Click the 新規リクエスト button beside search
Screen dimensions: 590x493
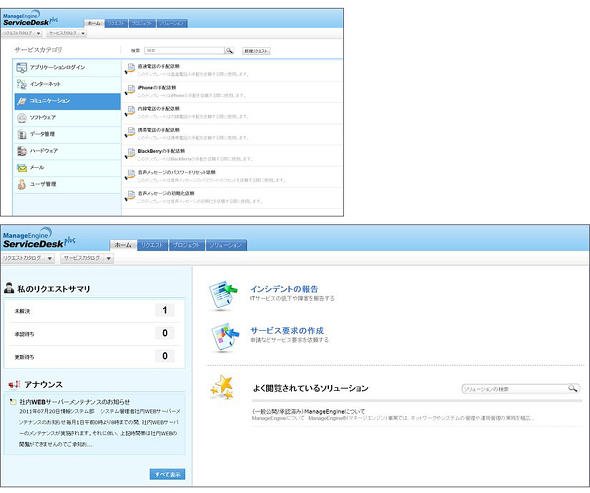[256, 51]
